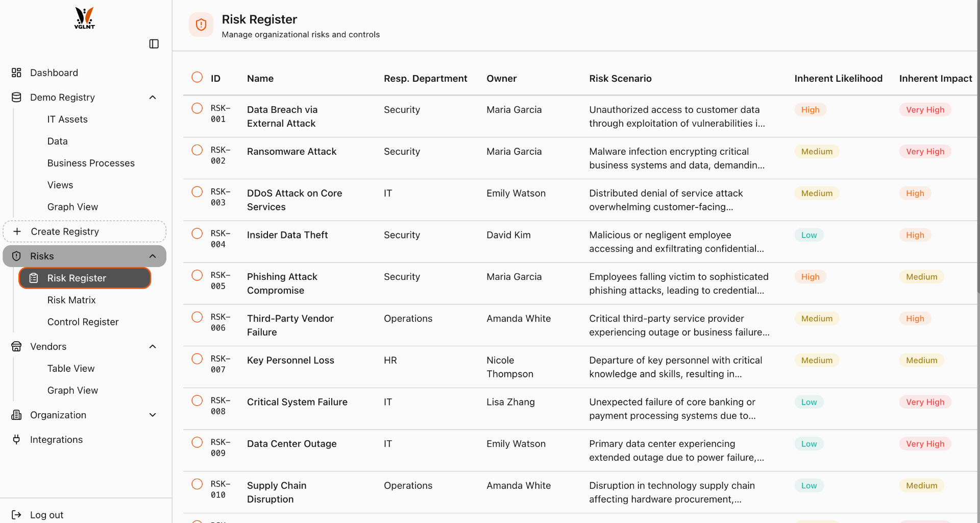Switch to the Control Register page
Viewport: 980px width, 523px height.
[83, 322]
